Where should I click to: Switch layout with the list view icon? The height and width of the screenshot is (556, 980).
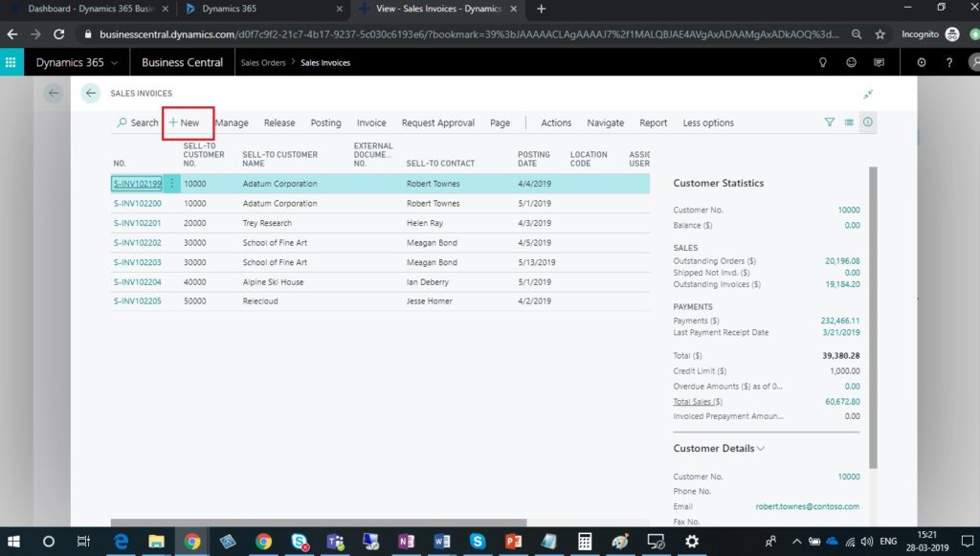click(x=849, y=122)
